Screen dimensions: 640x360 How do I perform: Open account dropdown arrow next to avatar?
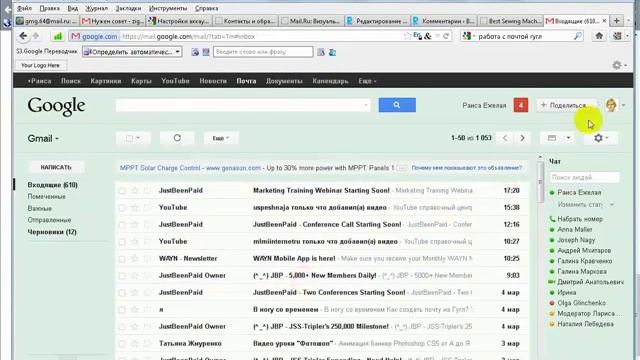(x=623, y=105)
